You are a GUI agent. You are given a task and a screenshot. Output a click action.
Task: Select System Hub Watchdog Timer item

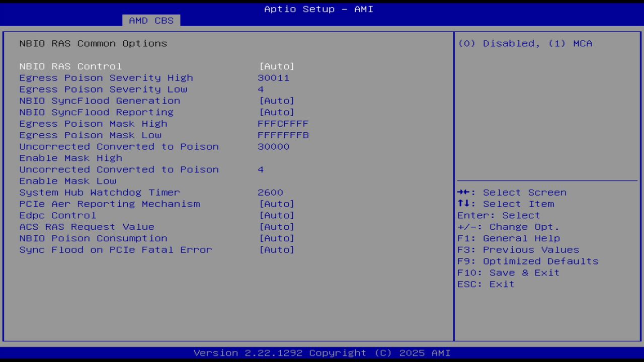[100, 193]
